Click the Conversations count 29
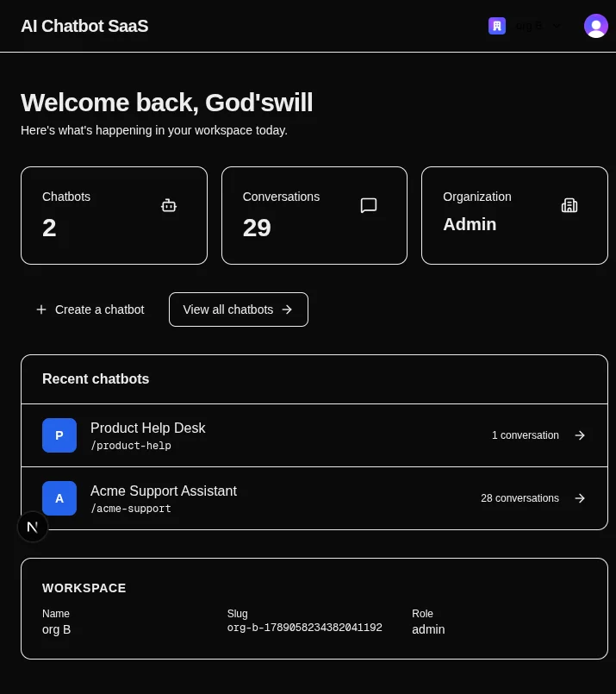The width and height of the screenshot is (616, 694). [257, 228]
